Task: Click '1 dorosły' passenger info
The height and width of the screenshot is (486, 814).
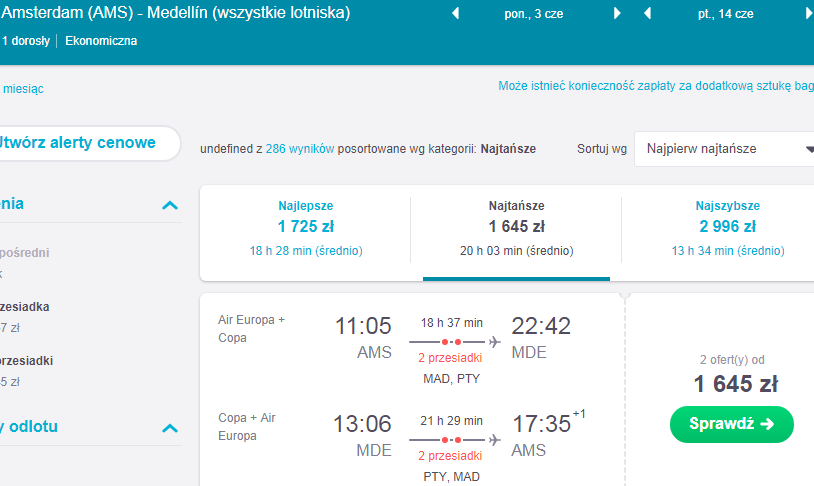Action: tap(26, 41)
